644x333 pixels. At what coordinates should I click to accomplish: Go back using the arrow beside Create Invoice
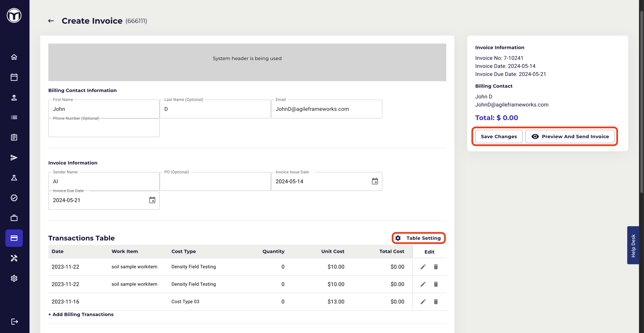click(51, 21)
